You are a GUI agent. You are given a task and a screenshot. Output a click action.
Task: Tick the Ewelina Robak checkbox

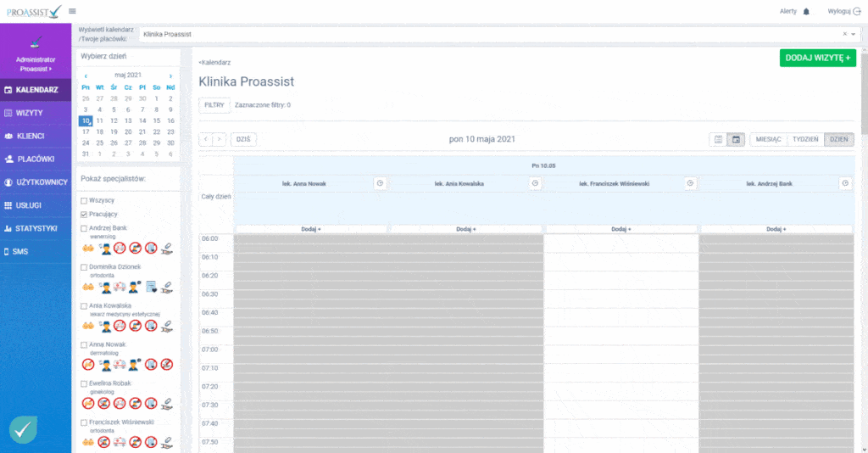point(84,383)
